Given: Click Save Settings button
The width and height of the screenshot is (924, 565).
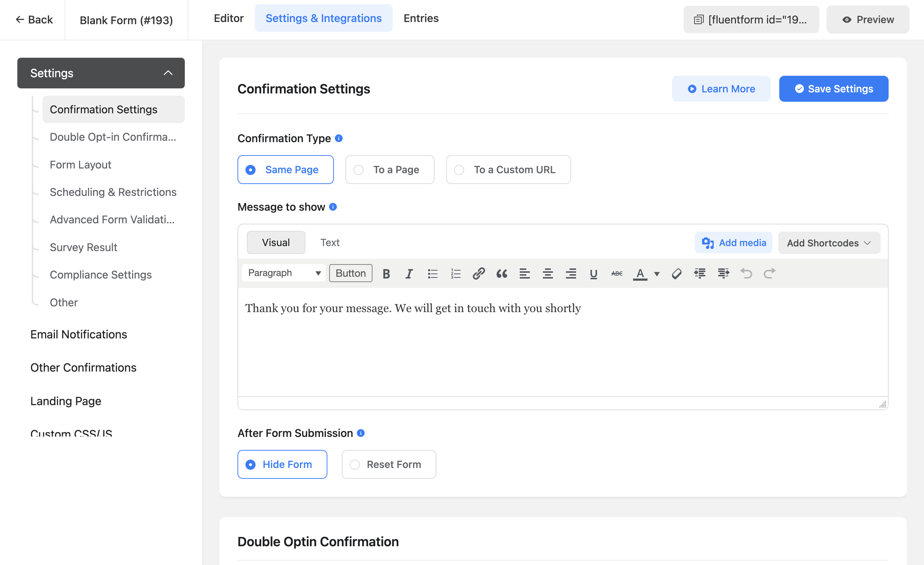Looking at the screenshot, I should pos(834,88).
